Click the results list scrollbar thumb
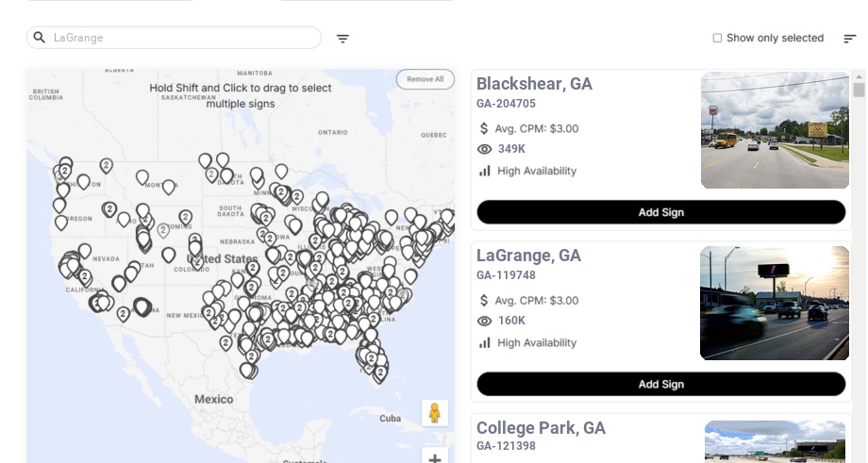Screen dimensions: 868x463 click(859, 90)
